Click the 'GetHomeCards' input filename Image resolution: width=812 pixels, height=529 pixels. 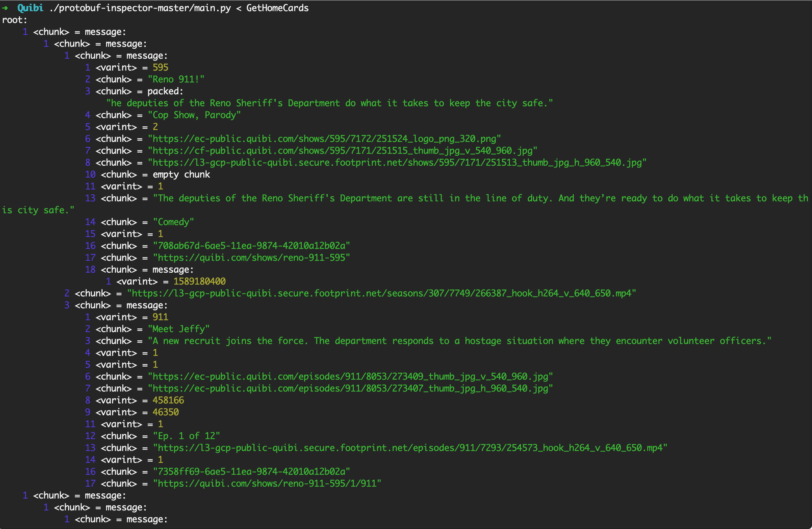click(277, 8)
